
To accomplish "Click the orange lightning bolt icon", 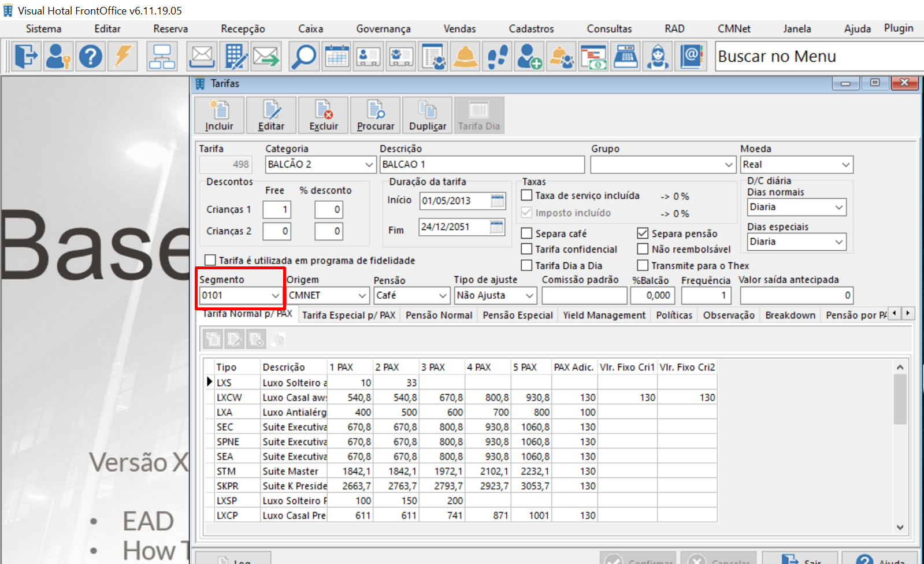I will pyautogui.click(x=123, y=57).
